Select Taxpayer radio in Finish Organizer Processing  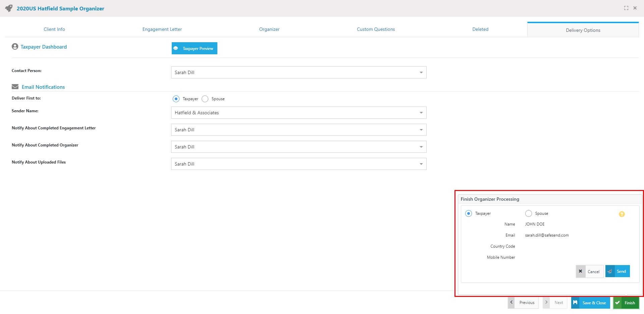[x=469, y=213]
